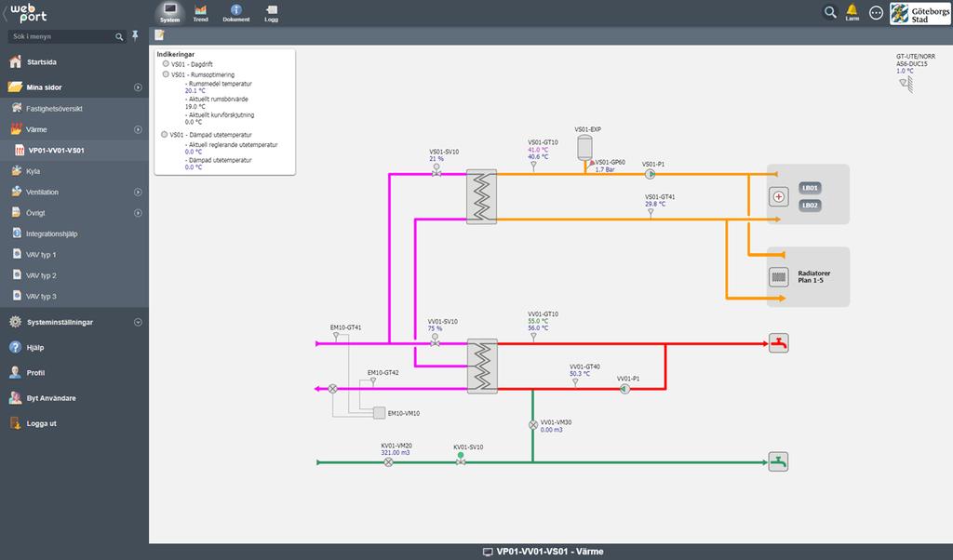Open the Logg tab

point(271,12)
